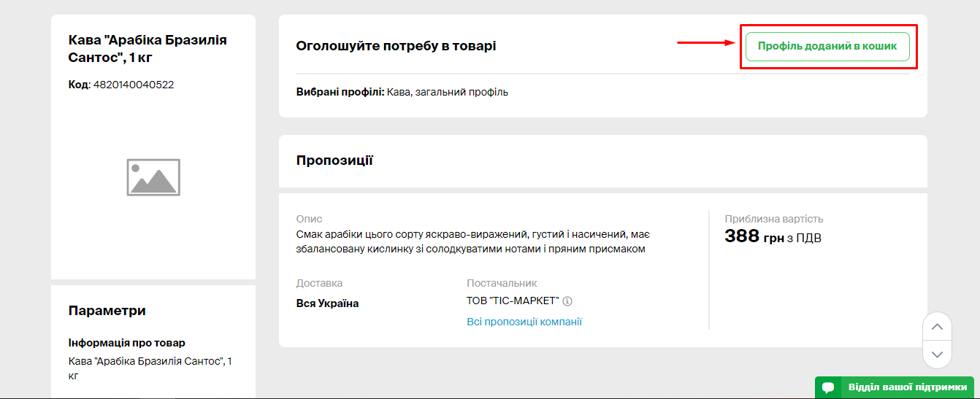The width and height of the screenshot is (980, 399).
Task: Click the "Профіль доданий в кошик" button
Action: pyautogui.click(x=827, y=46)
